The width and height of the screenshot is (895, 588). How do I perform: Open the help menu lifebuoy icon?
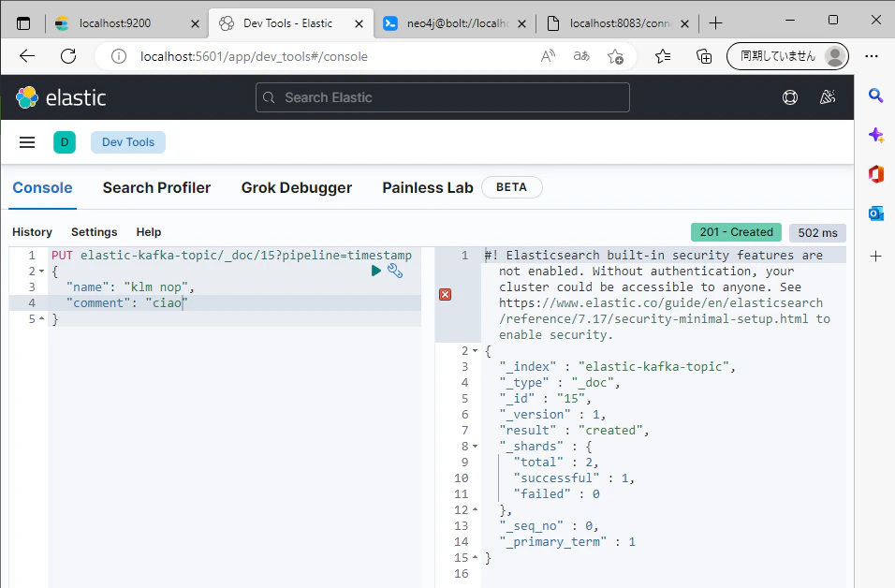[790, 97]
